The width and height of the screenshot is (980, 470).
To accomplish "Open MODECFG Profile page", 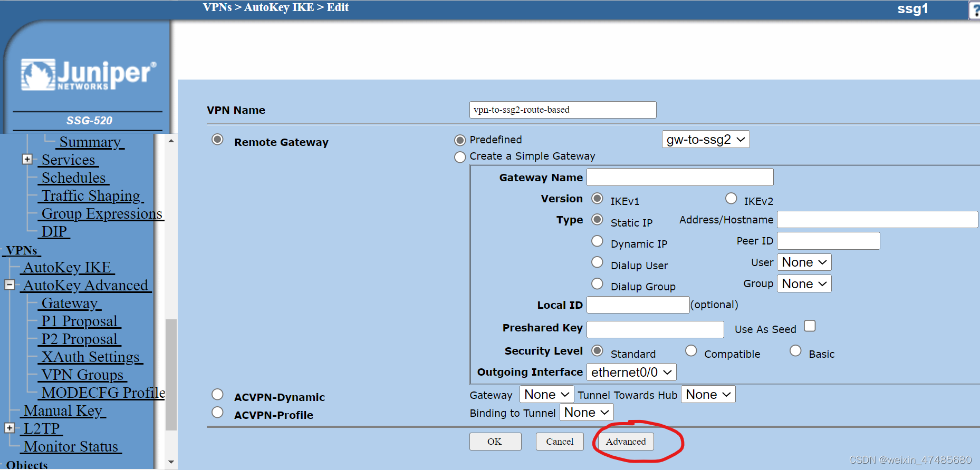I will [102, 393].
